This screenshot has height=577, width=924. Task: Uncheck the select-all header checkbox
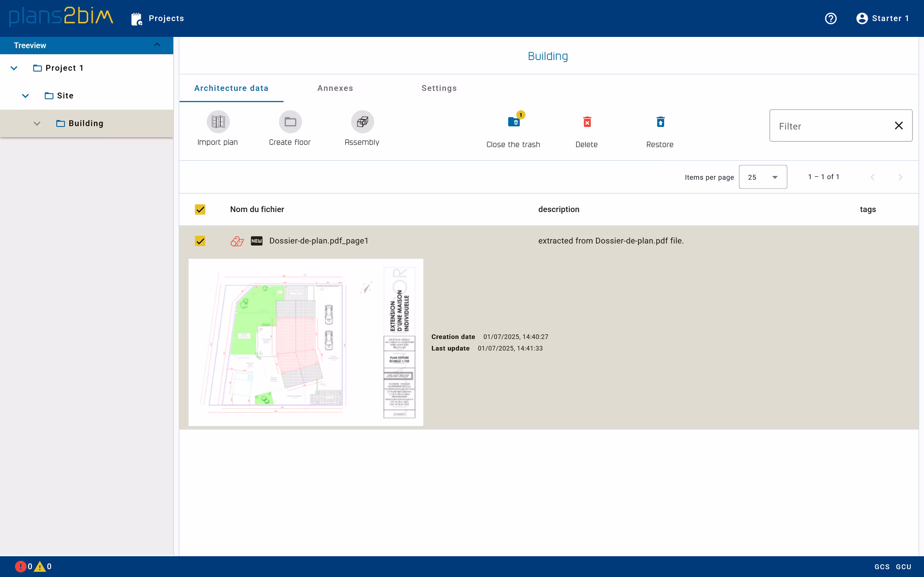pyautogui.click(x=200, y=209)
